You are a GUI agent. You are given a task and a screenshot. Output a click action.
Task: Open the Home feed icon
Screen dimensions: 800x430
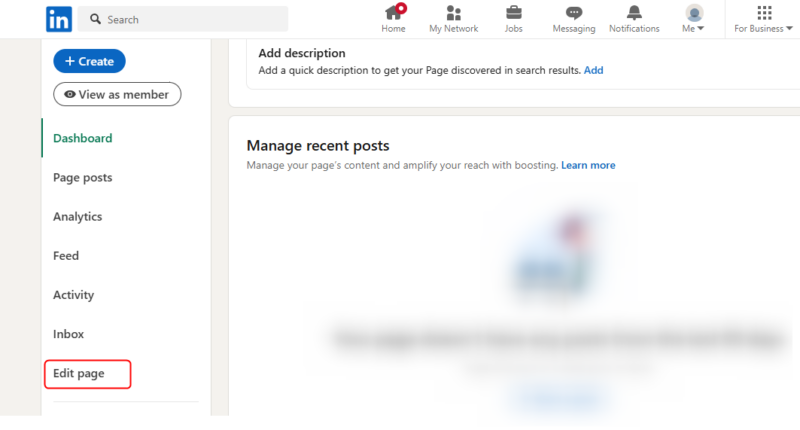point(393,19)
